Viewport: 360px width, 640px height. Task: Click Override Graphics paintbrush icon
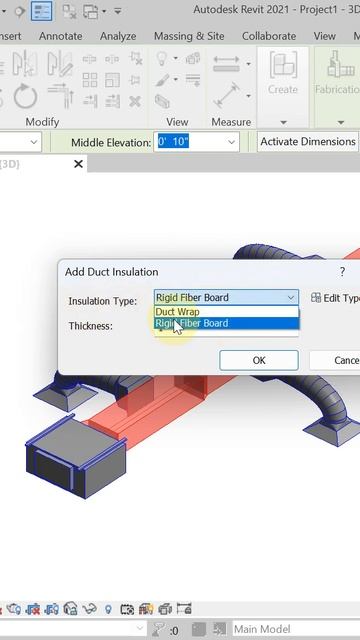(162, 80)
